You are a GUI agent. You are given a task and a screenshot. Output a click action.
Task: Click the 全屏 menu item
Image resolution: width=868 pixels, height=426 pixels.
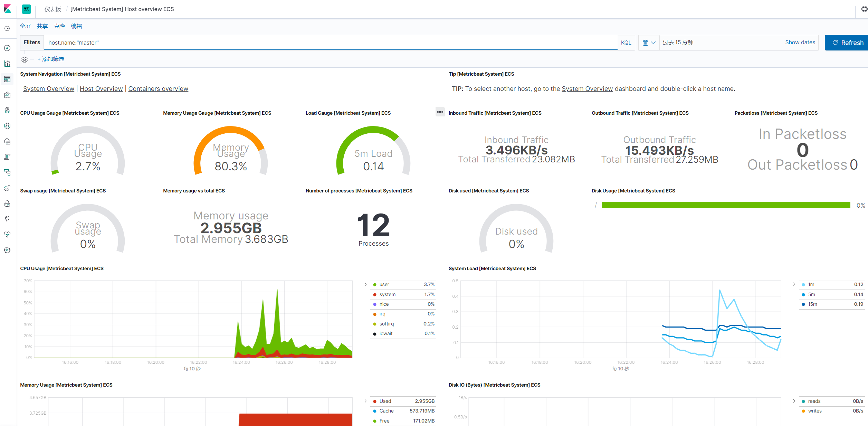(x=25, y=26)
